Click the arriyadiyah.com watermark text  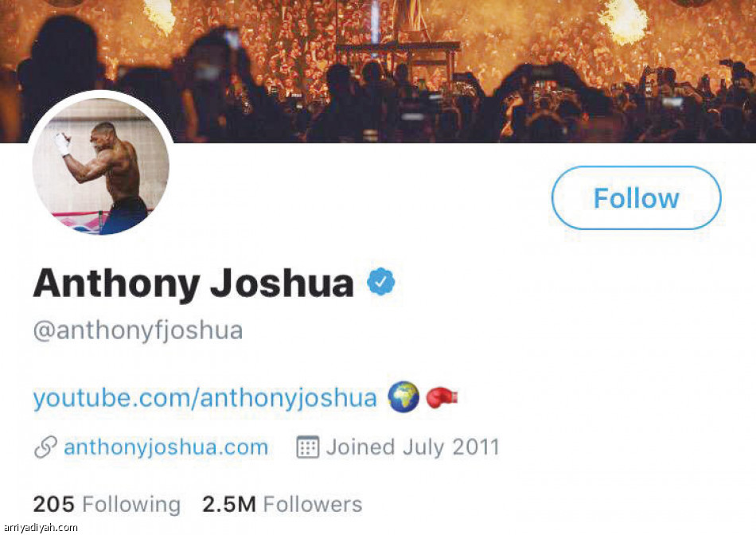click(x=40, y=528)
